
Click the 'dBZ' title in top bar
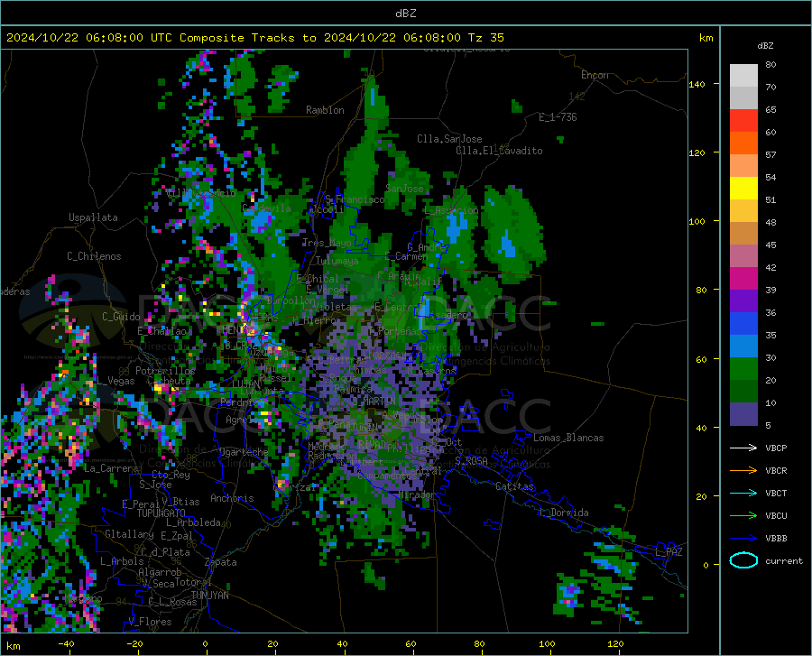coord(405,14)
